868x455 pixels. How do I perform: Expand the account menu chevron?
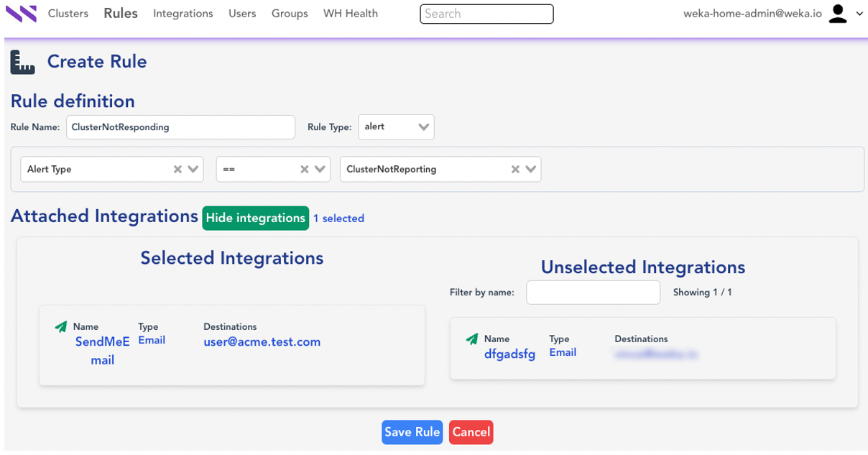pyautogui.click(x=859, y=14)
